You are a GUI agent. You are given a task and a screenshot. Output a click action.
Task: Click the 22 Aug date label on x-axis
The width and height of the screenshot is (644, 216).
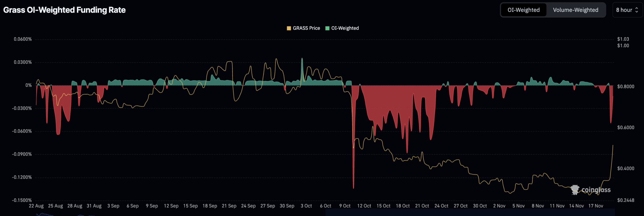pyautogui.click(x=36, y=206)
